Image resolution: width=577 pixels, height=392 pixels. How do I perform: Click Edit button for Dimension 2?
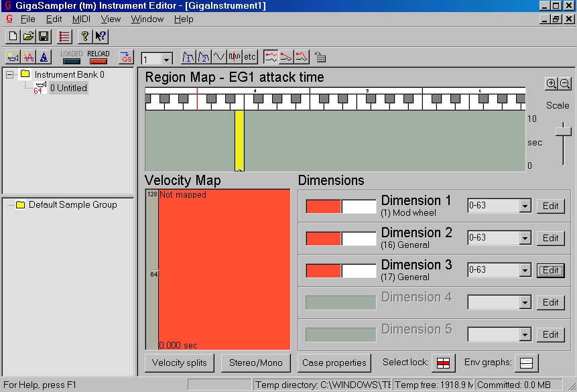pyautogui.click(x=550, y=238)
